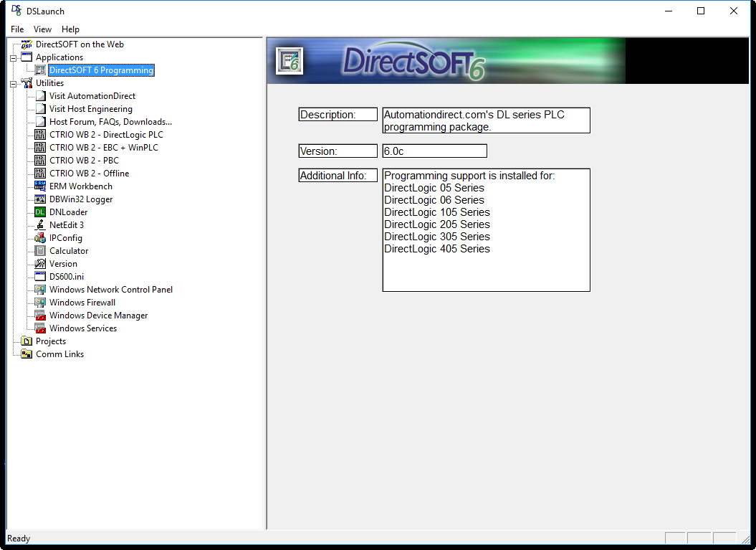Select the Projects tree node
Viewport: 756px width, 550px height.
pos(51,341)
